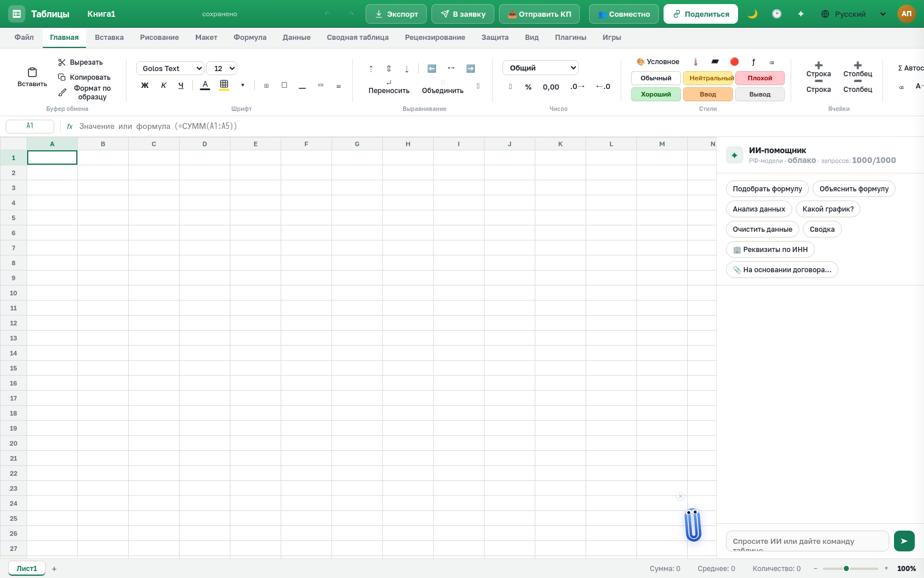Add a new sheet with plus button

54,569
